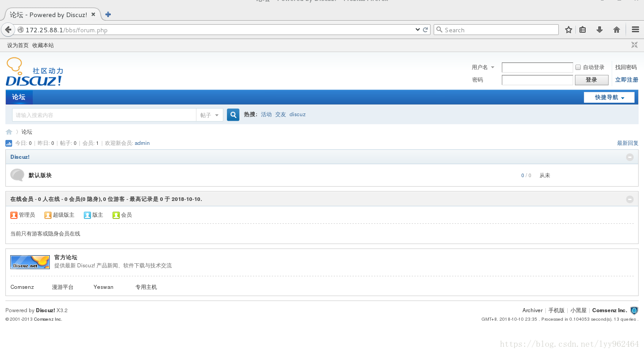The width and height of the screenshot is (644, 353).
Task: Click the discuz hot search link
Action: pyautogui.click(x=297, y=114)
